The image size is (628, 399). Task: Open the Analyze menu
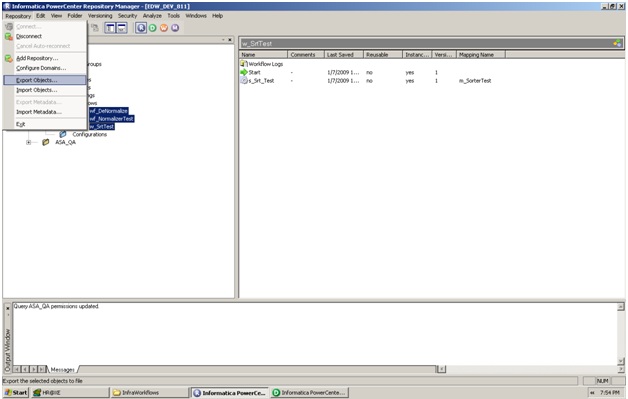tap(152, 16)
